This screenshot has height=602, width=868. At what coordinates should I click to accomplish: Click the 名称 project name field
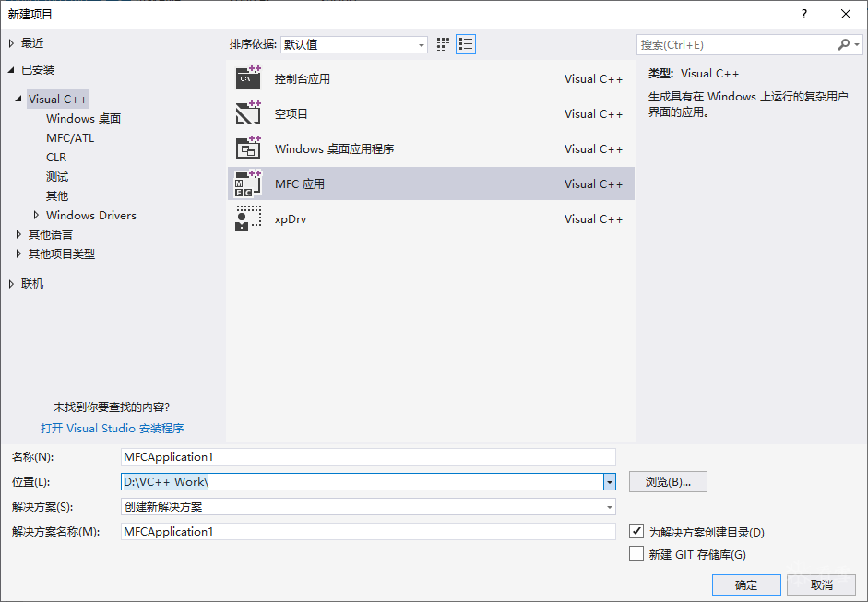point(368,456)
